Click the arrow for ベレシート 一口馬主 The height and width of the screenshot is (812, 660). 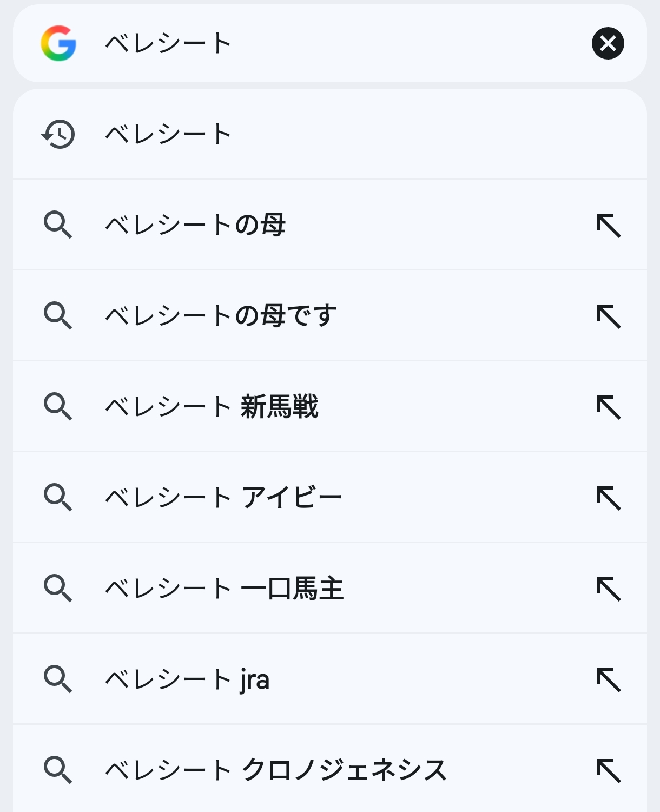coord(608,589)
